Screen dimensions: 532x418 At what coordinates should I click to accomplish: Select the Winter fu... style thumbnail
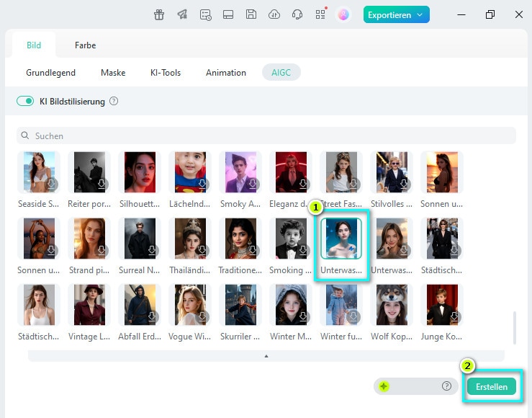[341, 305]
